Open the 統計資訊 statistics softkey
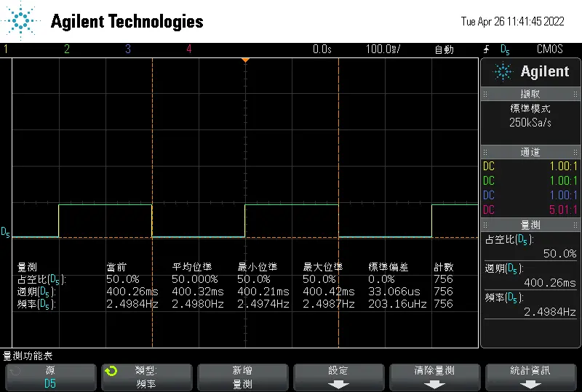The height and width of the screenshot is (392, 582). (531, 377)
